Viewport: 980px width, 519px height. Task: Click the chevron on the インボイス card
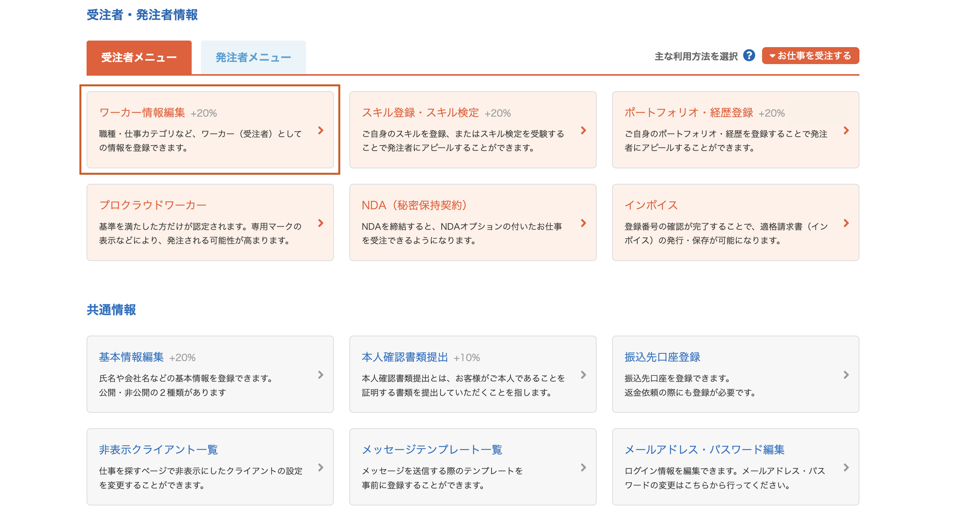coord(846,223)
